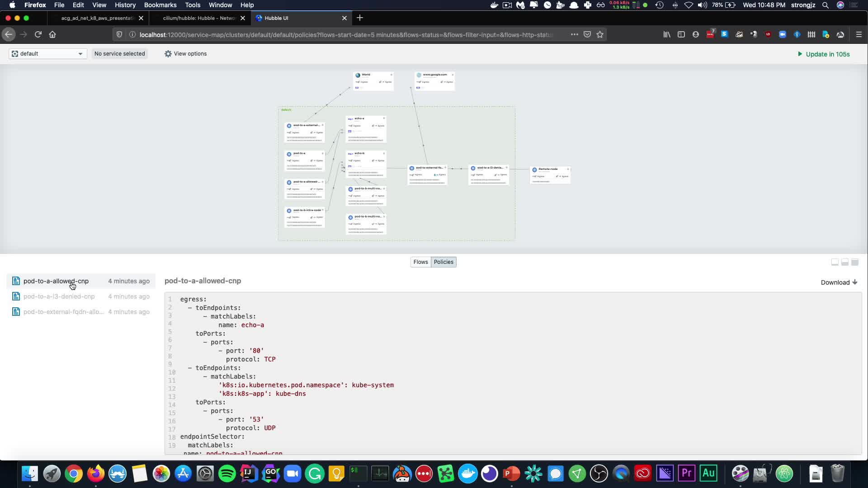Switch to the Flows tab
This screenshot has height=488, width=868.
pyautogui.click(x=420, y=262)
